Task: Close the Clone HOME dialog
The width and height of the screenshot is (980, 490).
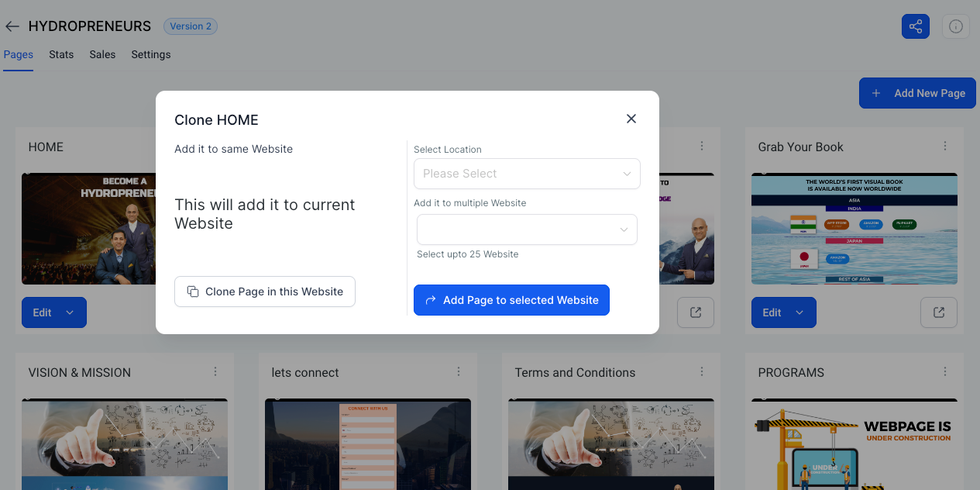Action: [x=631, y=119]
